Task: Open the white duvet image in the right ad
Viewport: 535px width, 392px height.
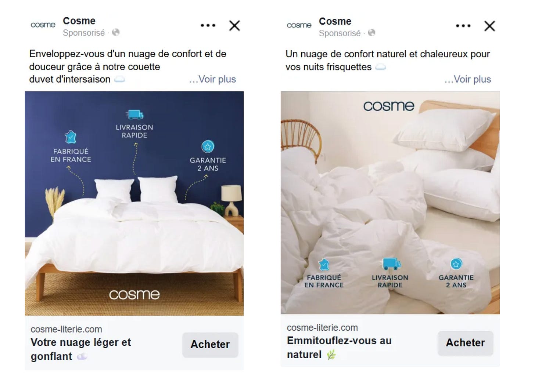Action: (390, 203)
